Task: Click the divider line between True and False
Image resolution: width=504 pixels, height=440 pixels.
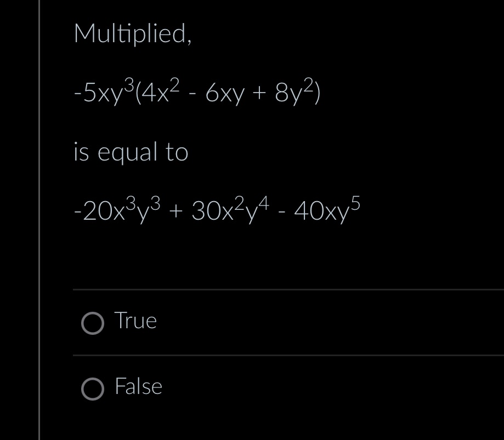Action: (247, 356)
